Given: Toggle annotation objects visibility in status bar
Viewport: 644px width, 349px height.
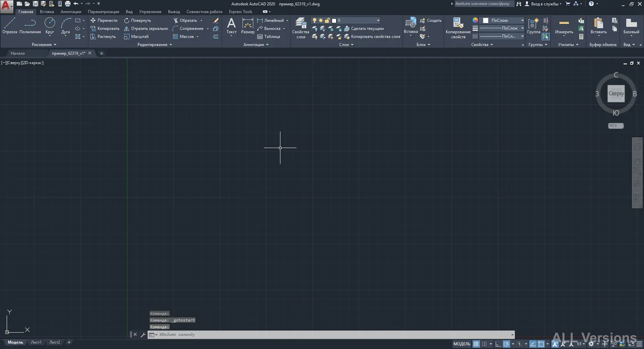Looking at the screenshot, I should [x=555, y=344].
